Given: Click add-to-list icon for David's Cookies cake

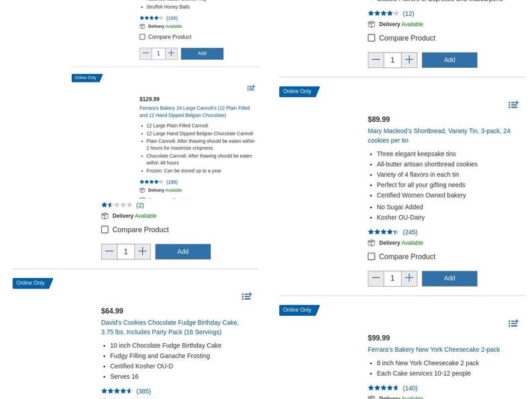Looking at the screenshot, I should [247, 296].
